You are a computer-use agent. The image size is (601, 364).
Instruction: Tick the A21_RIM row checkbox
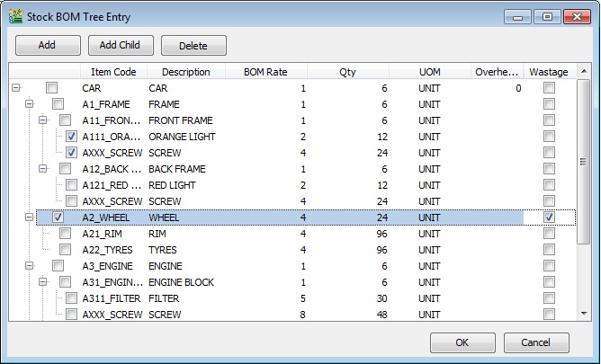pos(65,233)
